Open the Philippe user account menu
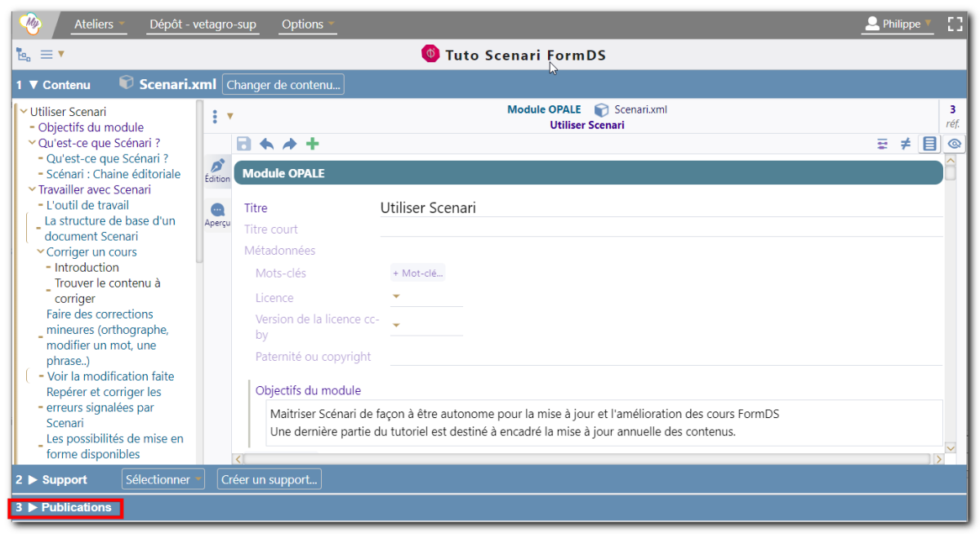Viewport: 980px width, 534px height. [x=898, y=24]
